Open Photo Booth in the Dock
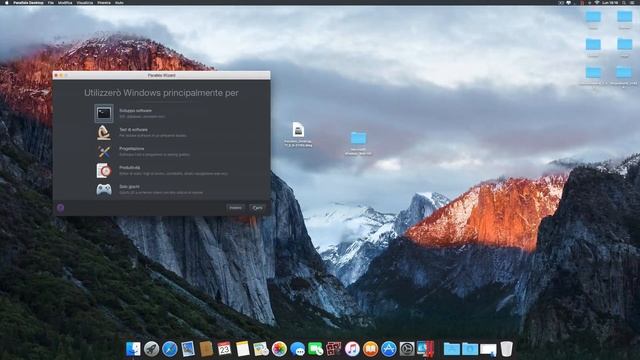Image resolution: width=640 pixels, height=360 pixels. point(334,349)
